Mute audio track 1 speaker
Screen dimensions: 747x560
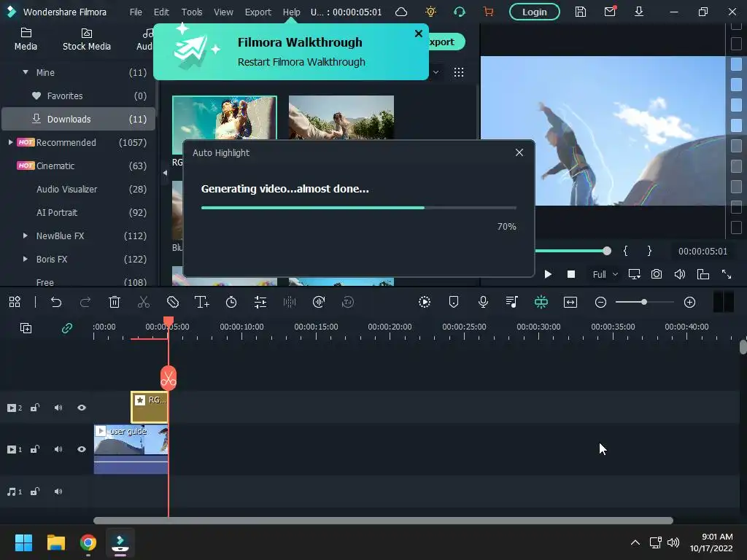[x=58, y=491]
